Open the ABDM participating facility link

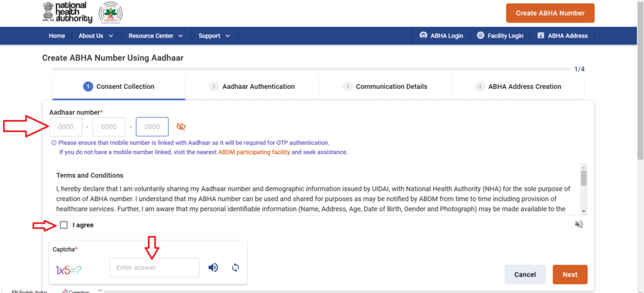point(254,152)
